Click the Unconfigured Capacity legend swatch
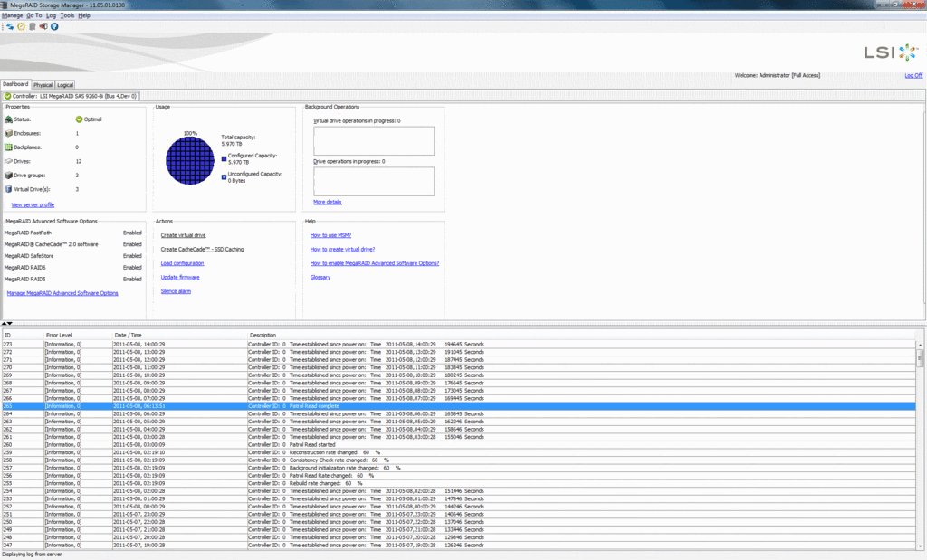 [x=225, y=176]
